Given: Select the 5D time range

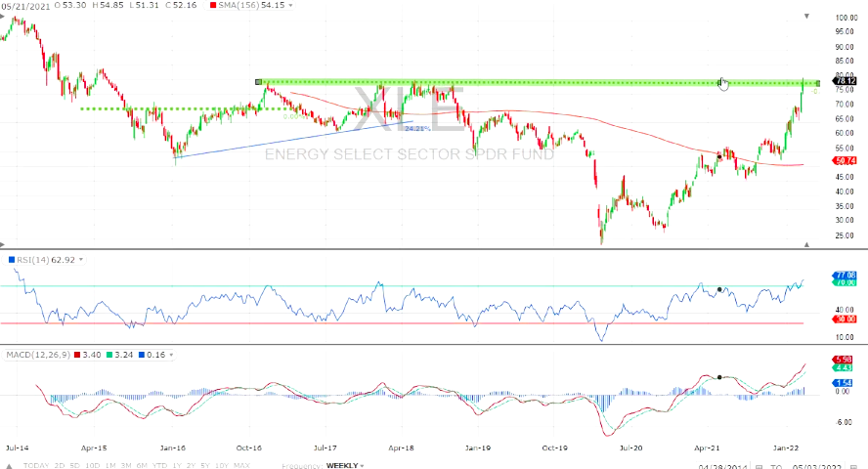Looking at the screenshot, I should point(74,466).
